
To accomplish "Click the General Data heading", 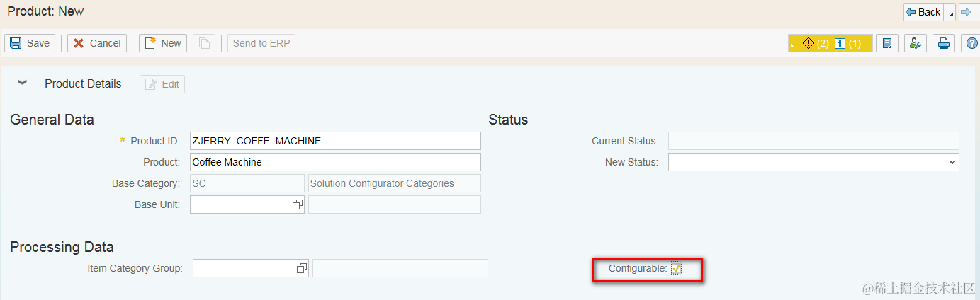I will tap(52, 120).
